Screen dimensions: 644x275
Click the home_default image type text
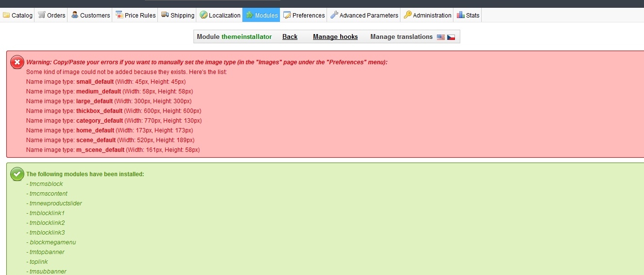coord(95,130)
